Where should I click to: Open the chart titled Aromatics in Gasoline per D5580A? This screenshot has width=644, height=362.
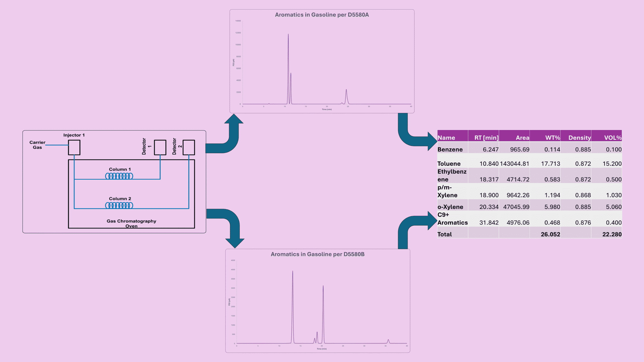click(x=322, y=15)
